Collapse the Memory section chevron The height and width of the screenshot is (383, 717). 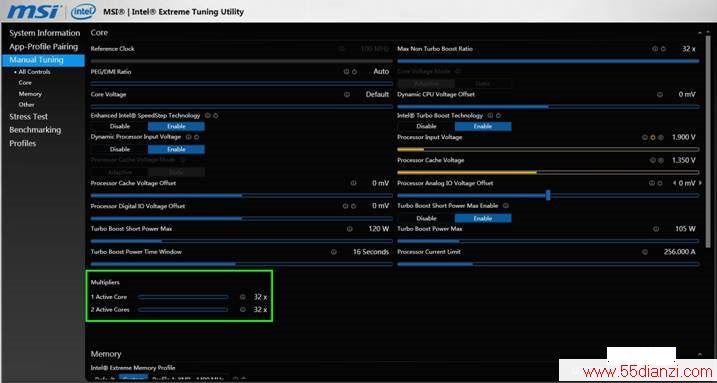pos(700,354)
